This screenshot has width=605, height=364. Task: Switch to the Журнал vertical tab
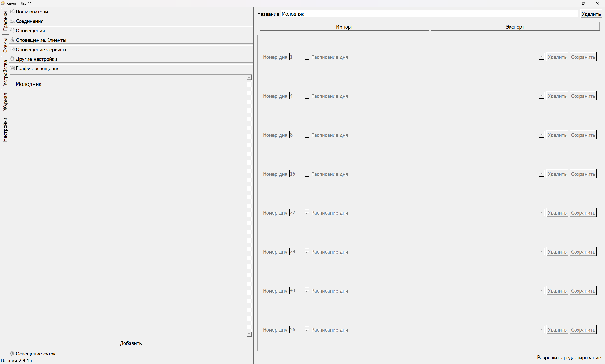click(5, 102)
